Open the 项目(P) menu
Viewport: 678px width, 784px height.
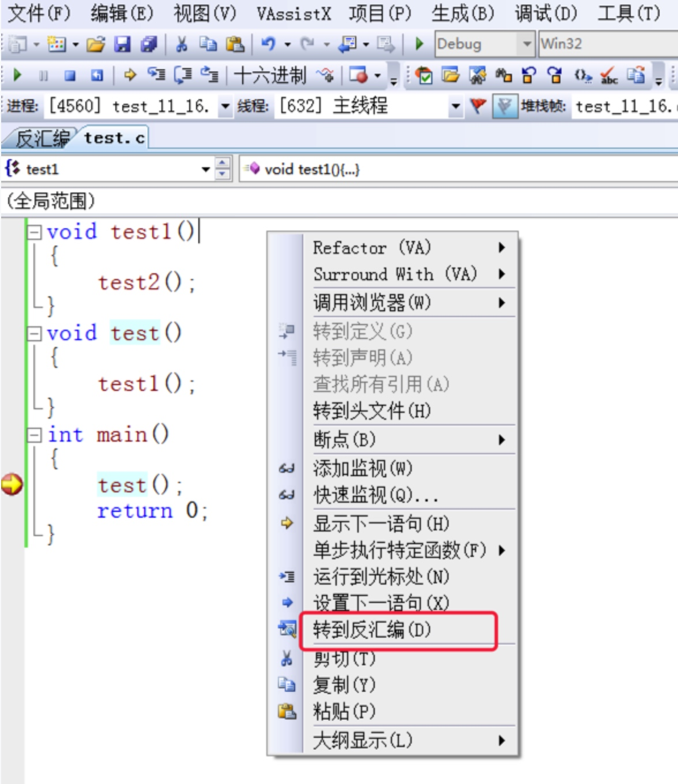(380, 13)
